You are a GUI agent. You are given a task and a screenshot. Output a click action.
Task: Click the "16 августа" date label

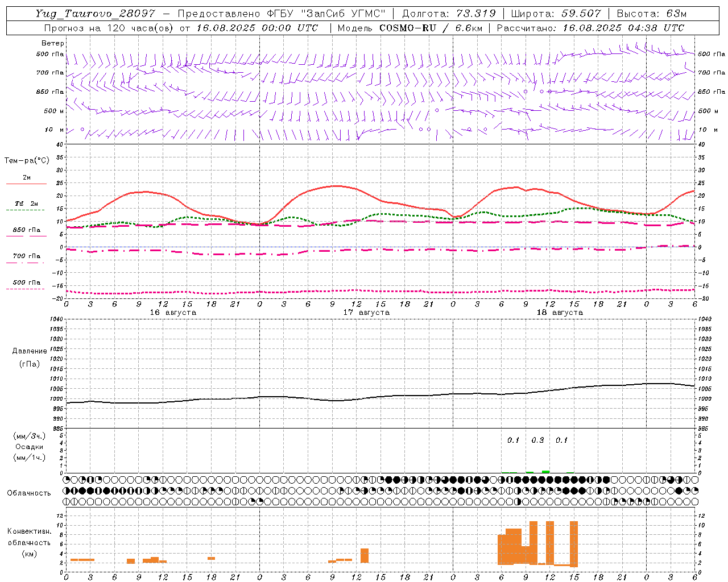(173, 313)
